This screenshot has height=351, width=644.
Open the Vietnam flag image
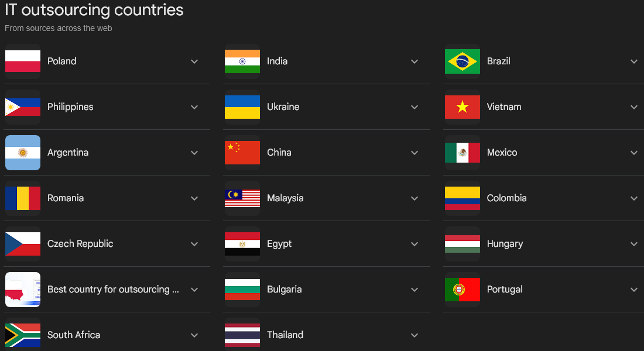click(x=463, y=106)
